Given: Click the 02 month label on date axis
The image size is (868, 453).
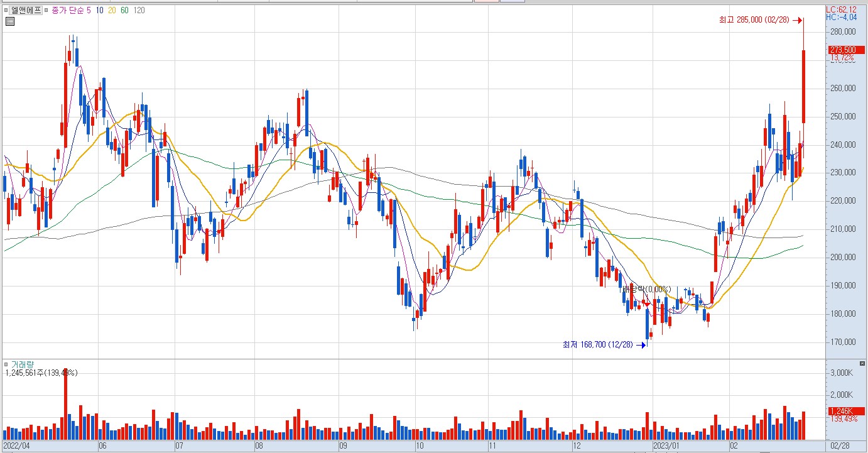Looking at the screenshot, I should [x=734, y=446].
